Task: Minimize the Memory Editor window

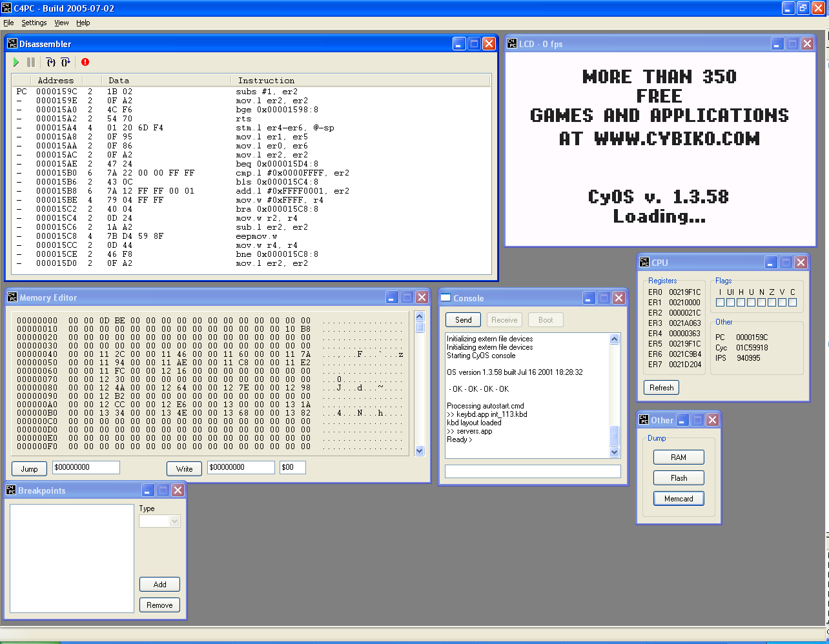Action: coord(393,297)
